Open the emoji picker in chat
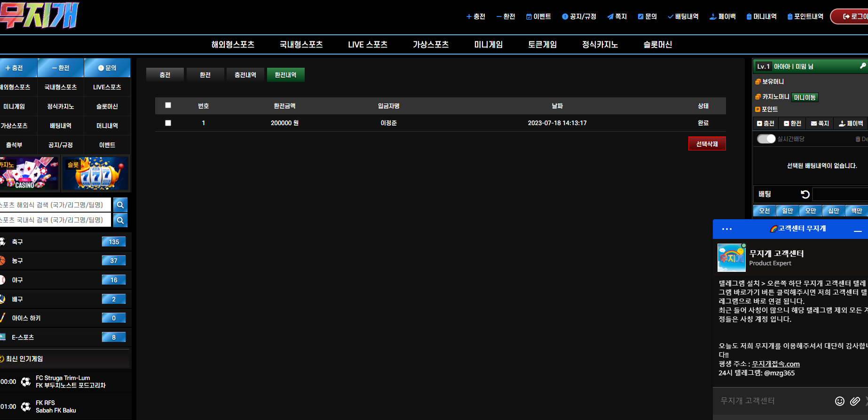The width and height of the screenshot is (868, 420). click(x=839, y=401)
